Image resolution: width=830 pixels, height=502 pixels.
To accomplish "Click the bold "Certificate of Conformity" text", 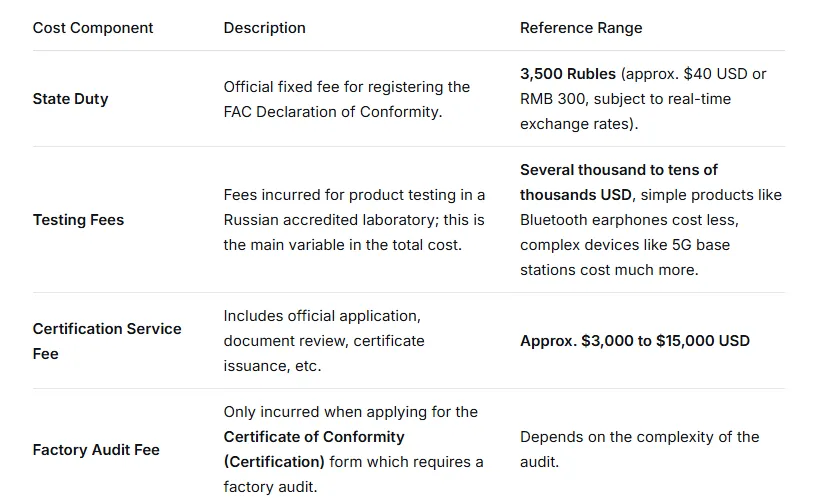I will click(314, 437).
